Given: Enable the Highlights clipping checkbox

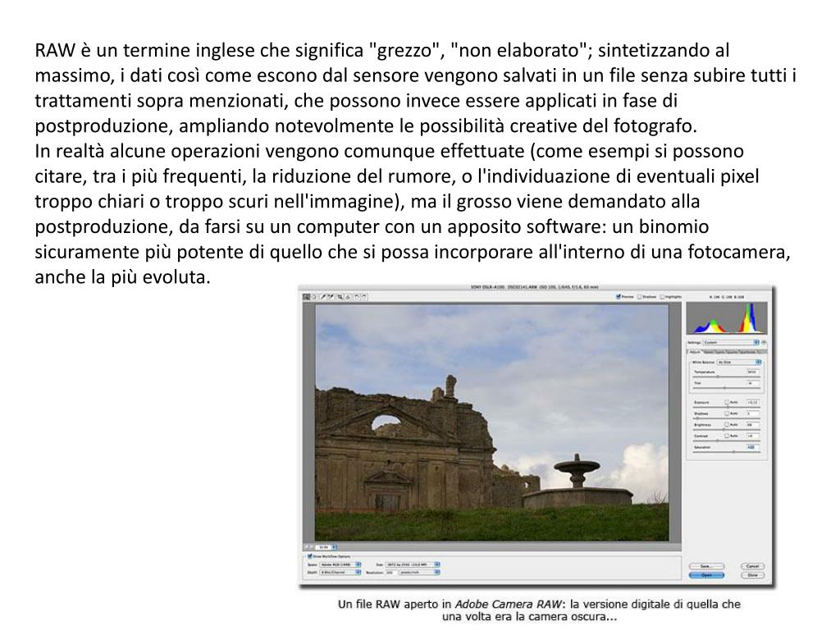Looking at the screenshot, I should pos(663,296).
